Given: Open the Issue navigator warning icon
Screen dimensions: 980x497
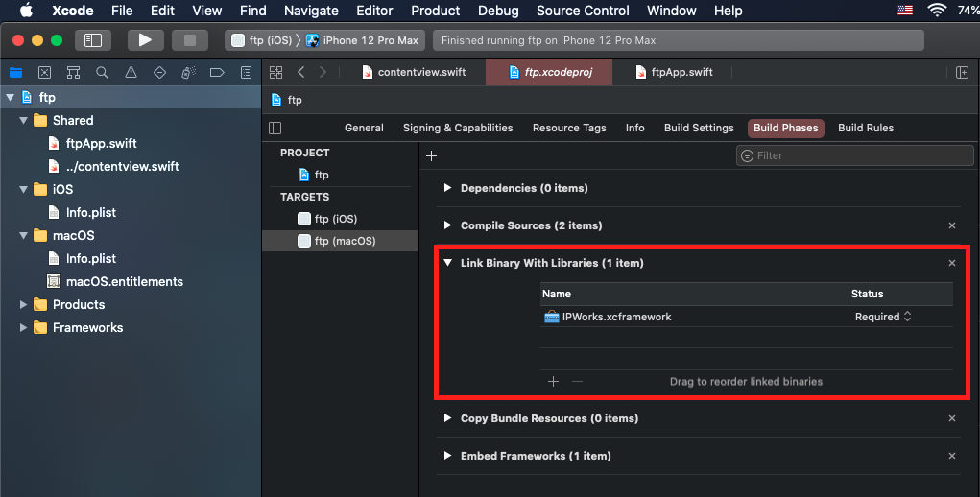Looking at the screenshot, I should tap(131, 72).
